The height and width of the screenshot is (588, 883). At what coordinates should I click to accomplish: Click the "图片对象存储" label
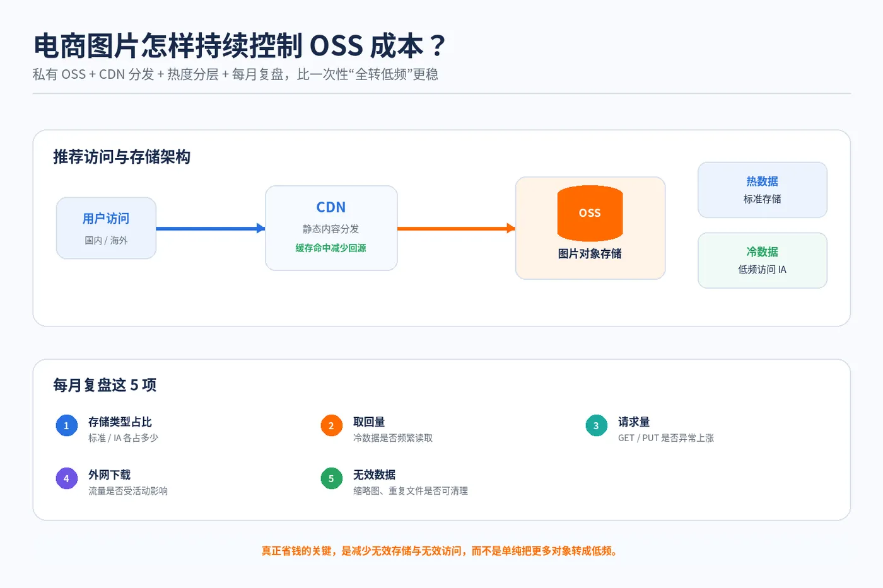(x=590, y=253)
